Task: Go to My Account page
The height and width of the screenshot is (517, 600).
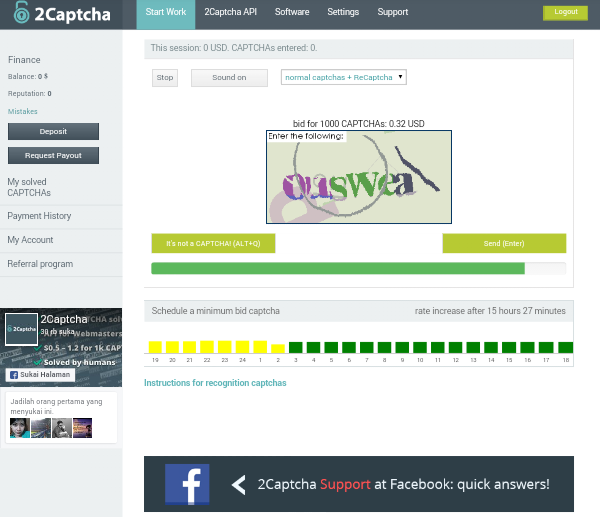Action: click(30, 240)
